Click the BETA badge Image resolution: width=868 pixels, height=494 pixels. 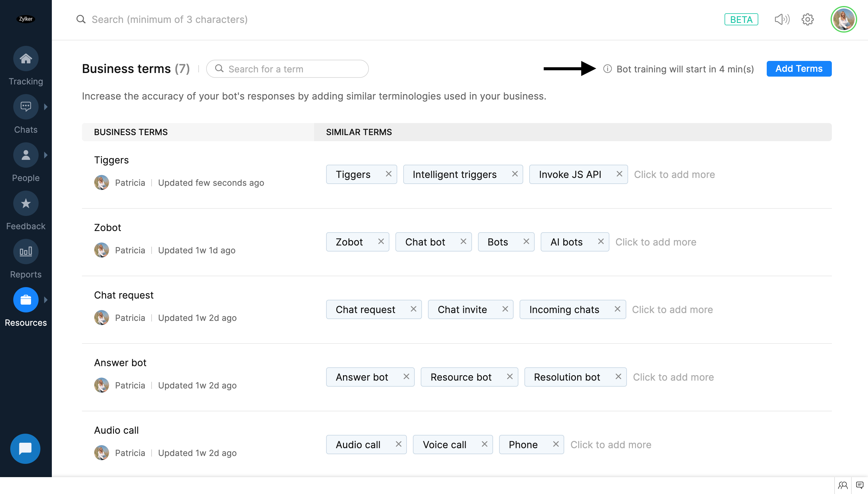pyautogui.click(x=741, y=19)
